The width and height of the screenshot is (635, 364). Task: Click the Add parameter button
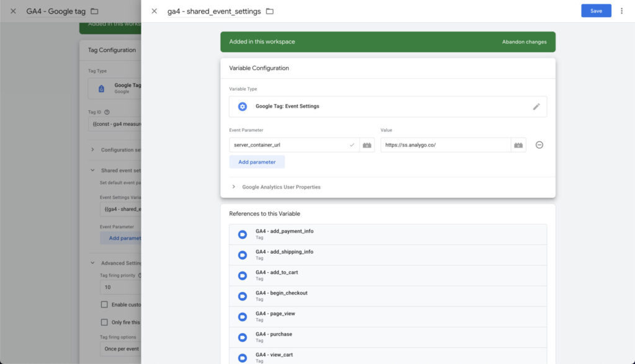[257, 162]
